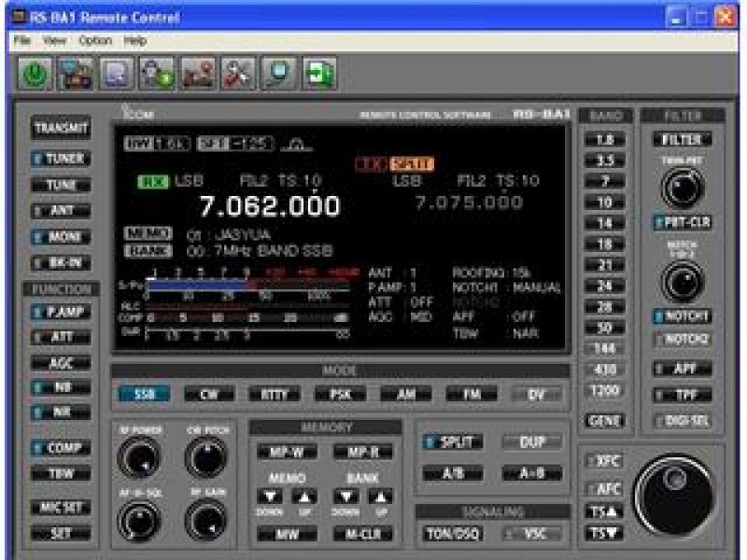Select the 1.8 MHz band button

[x=604, y=139]
